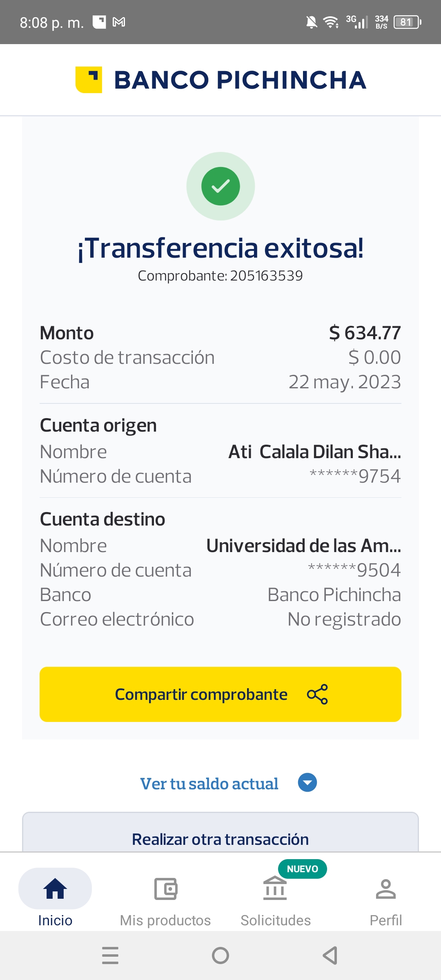Tap Realizar otra transacción button
Image resolution: width=441 pixels, height=980 pixels.
point(220,839)
